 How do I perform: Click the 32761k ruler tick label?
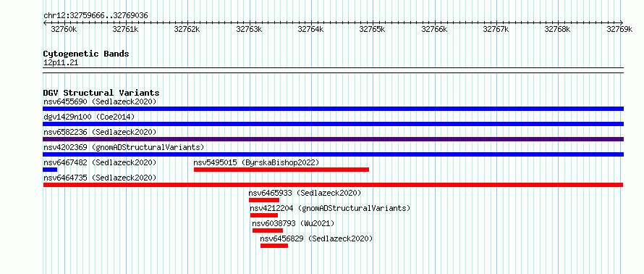pyautogui.click(x=125, y=29)
